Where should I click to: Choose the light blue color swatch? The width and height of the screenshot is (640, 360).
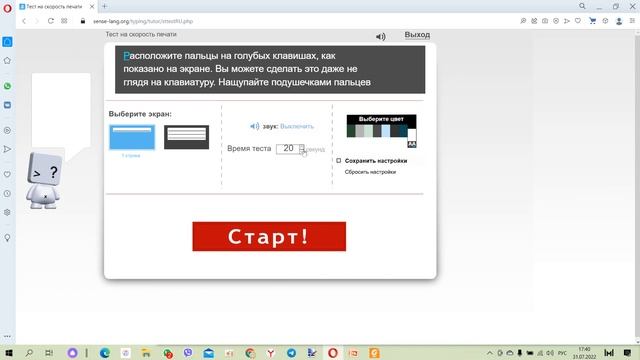[x=385, y=131]
